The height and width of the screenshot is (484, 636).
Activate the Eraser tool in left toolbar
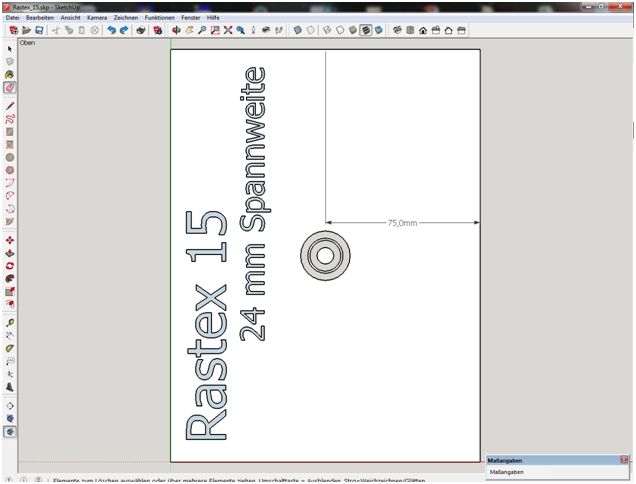point(10,87)
